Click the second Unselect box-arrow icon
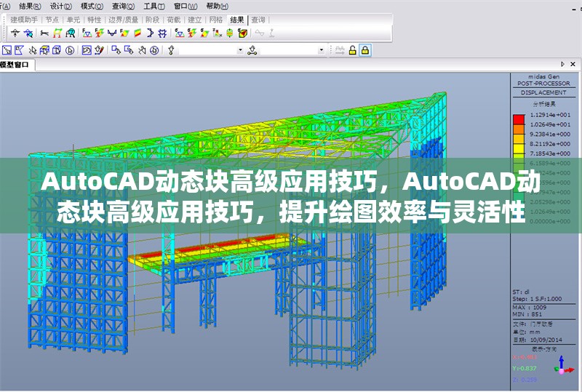 tap(129, 50)
